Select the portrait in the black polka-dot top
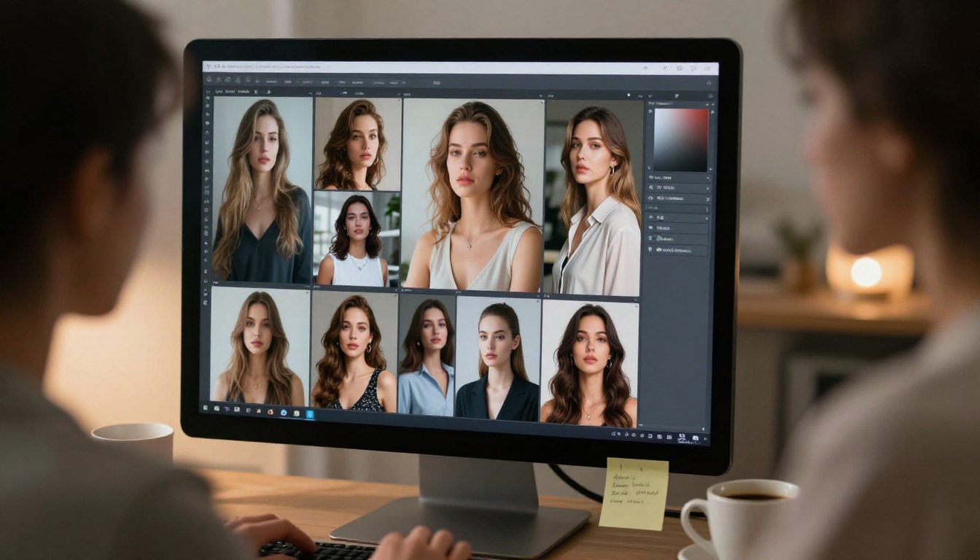The height and width of the screenshot is (560, 980). (354, 351)
